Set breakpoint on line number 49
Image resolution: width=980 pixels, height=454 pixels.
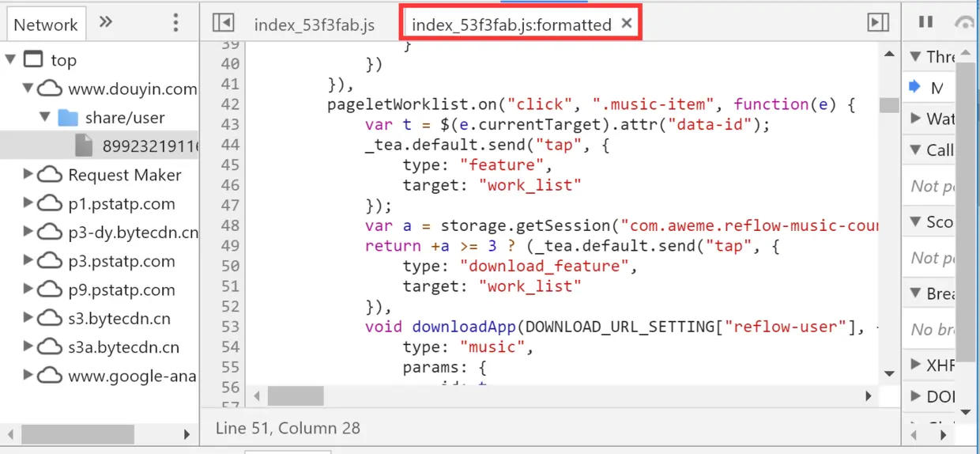230,246
